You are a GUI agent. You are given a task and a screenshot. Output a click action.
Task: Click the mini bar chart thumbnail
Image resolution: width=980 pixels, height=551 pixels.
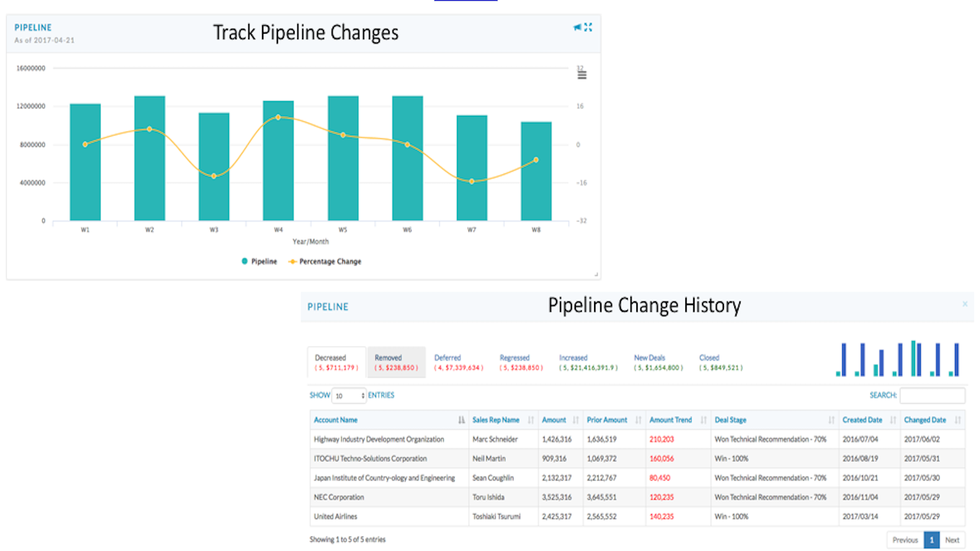(x=897, y=358)
